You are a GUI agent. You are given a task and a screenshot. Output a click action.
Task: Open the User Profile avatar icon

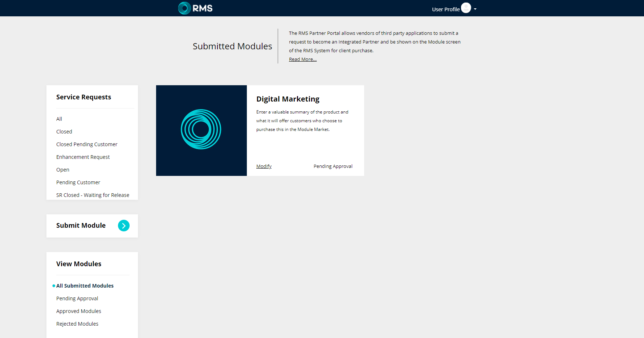pos(466,8)
